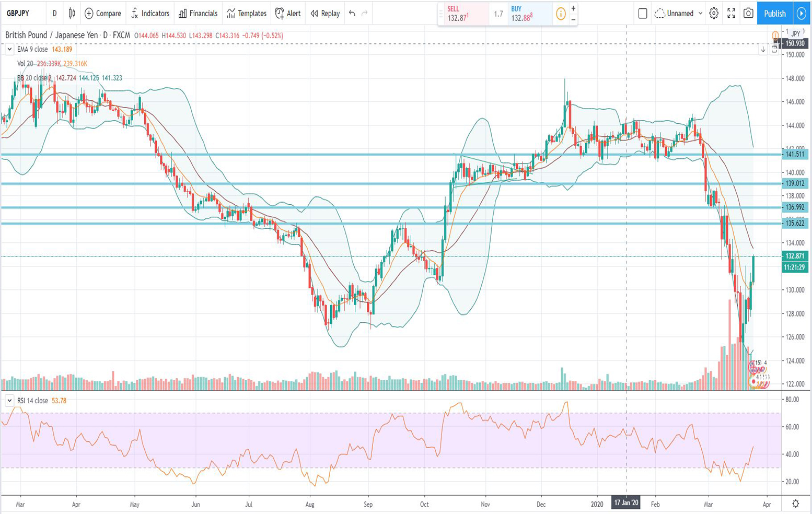Increase order quantity with the plus stepper
This screenshot has width=812, height=514.
573,9
